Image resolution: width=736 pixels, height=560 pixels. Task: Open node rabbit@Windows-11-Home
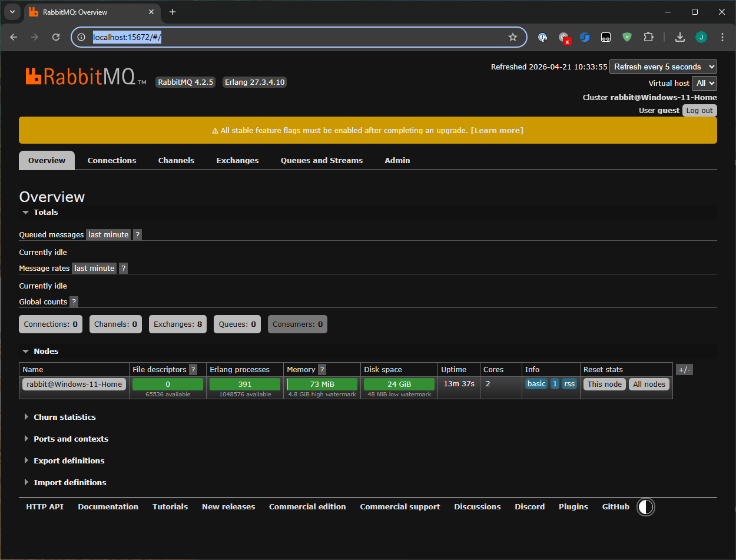[74, 384]
